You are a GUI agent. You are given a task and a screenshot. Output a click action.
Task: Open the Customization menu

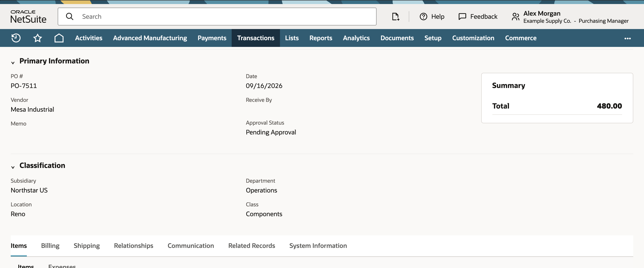coord(473,38)
